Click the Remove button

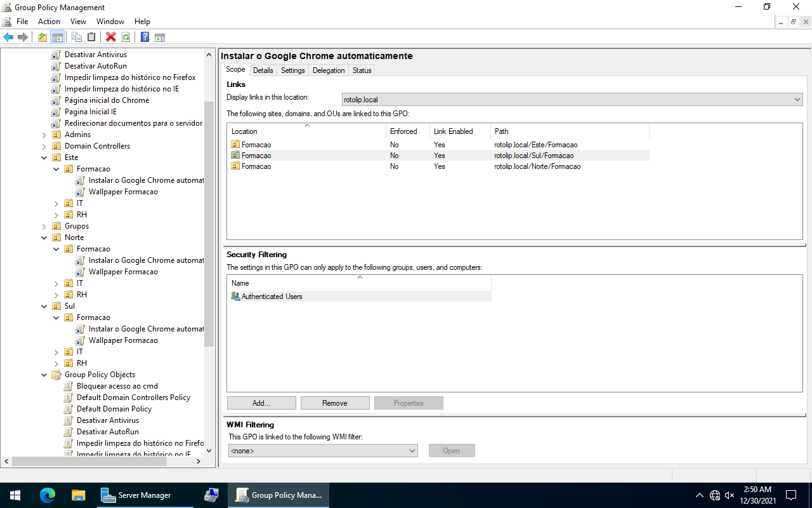[335, 403]
